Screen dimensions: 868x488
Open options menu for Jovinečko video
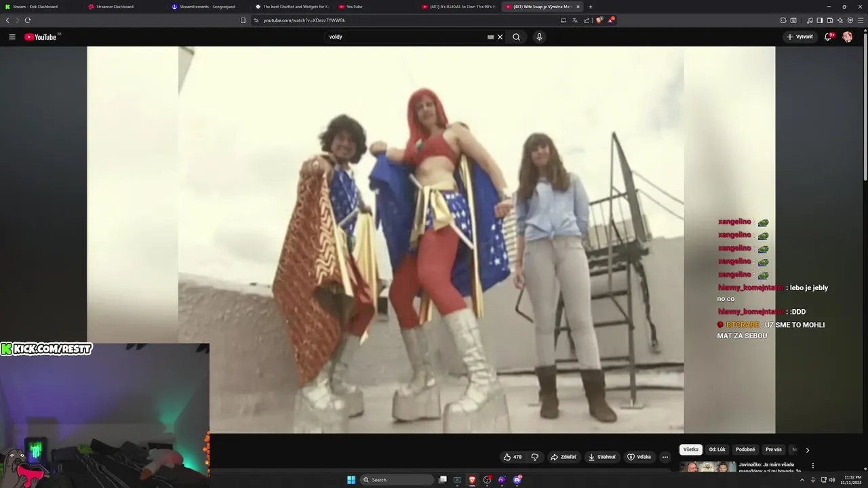tap(812, 466)
